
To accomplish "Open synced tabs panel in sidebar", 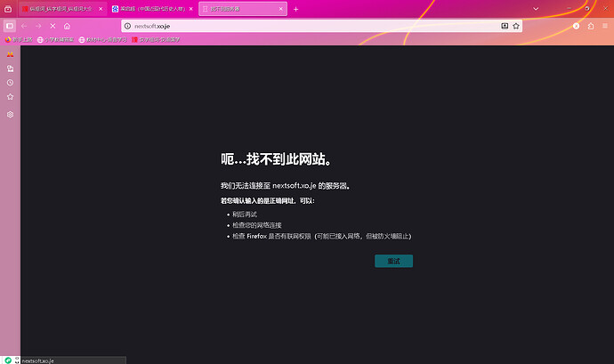I will [x=10, y=69].
